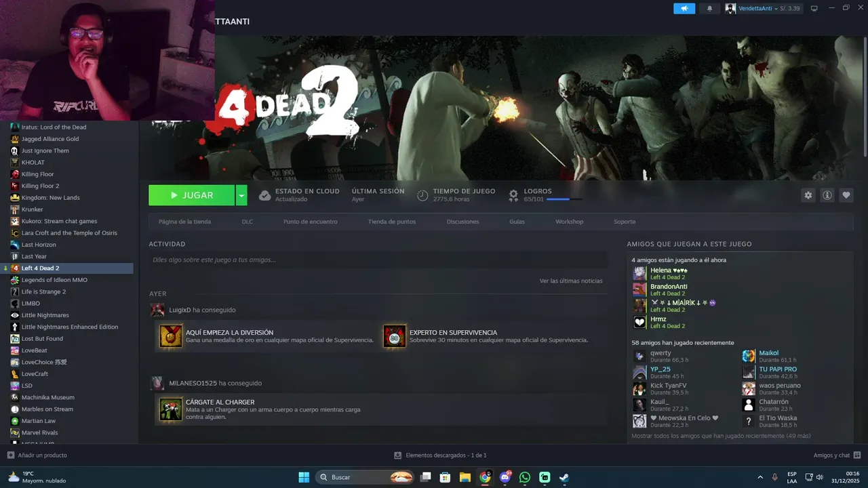
Task: Open Tienda de puntos tab
Action: point(392,222)
